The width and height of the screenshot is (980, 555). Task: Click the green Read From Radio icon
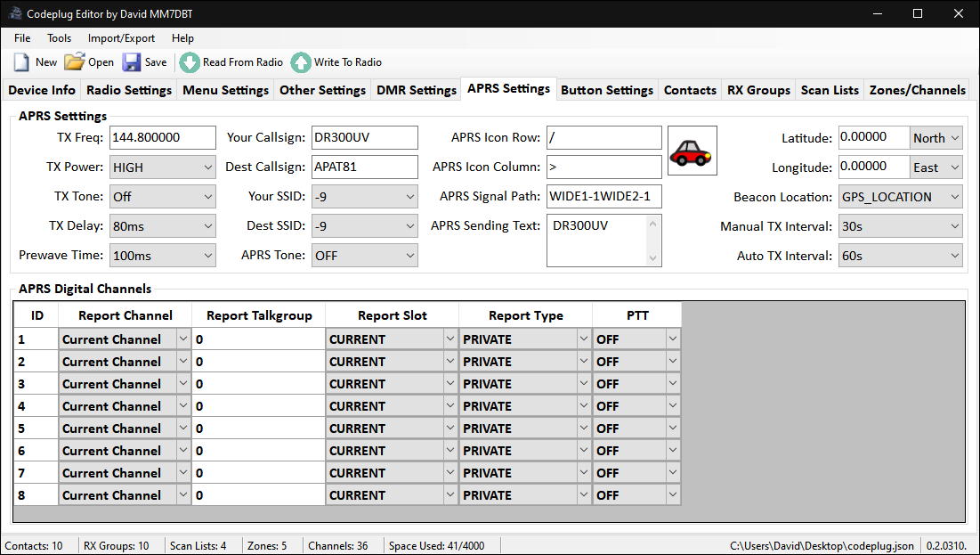[189, 61]
